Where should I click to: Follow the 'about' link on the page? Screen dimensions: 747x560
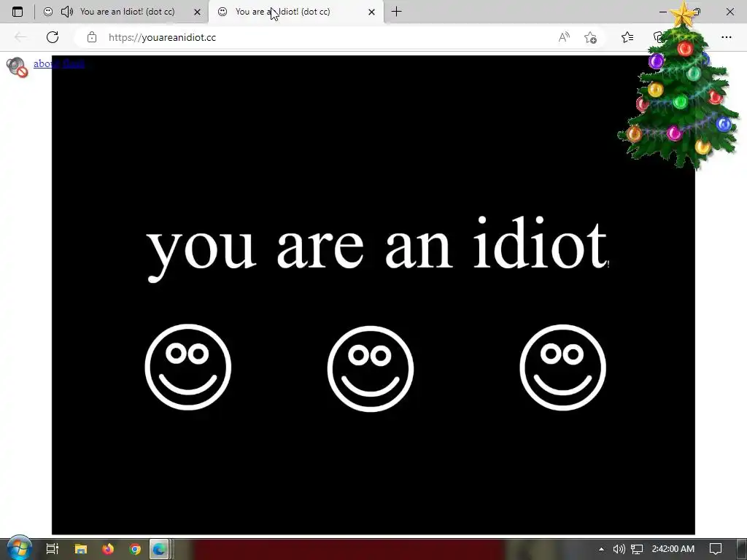point(58,63)
